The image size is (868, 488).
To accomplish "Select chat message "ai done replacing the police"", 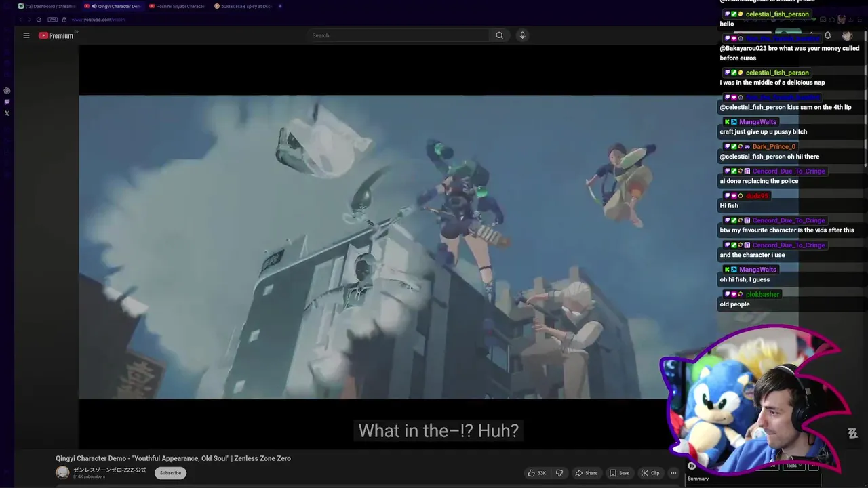I will coord(759,181).
